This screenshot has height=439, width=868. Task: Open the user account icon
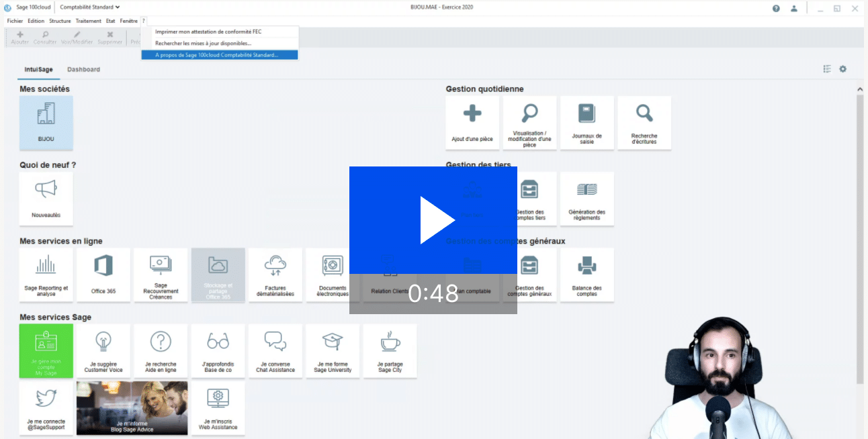pyautogui.click(x=794, y=8)
